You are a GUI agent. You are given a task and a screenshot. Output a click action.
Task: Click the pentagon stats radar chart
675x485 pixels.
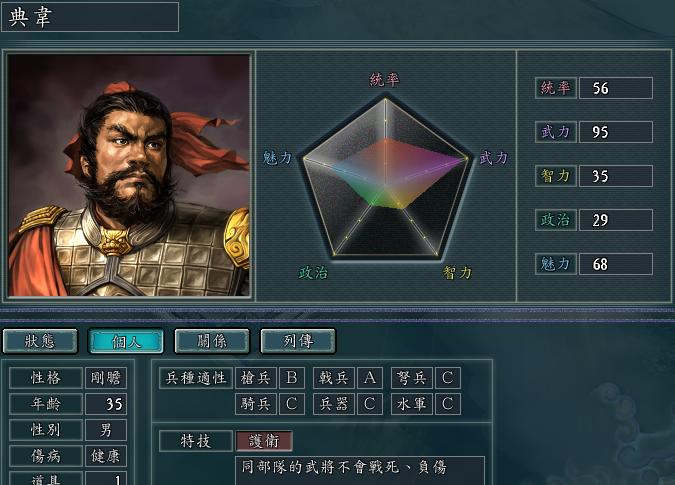tap(385, 177)
